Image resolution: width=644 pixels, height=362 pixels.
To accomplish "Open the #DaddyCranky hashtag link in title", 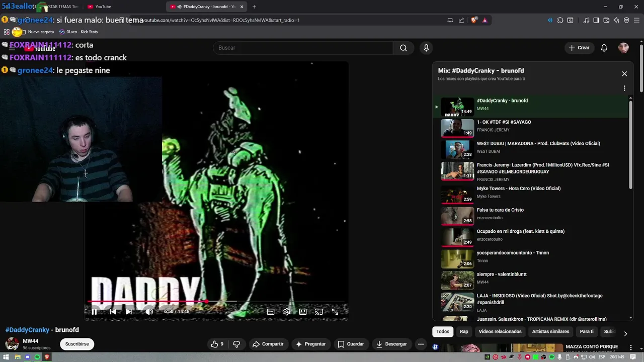I will 27,330.
